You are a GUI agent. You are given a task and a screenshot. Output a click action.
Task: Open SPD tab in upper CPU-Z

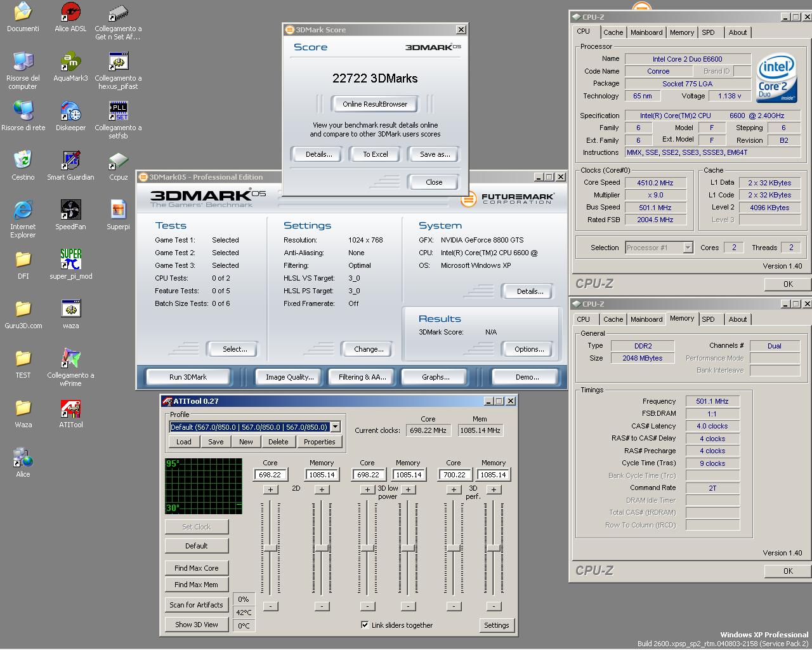pyautogui.click(x=708, y=32)
